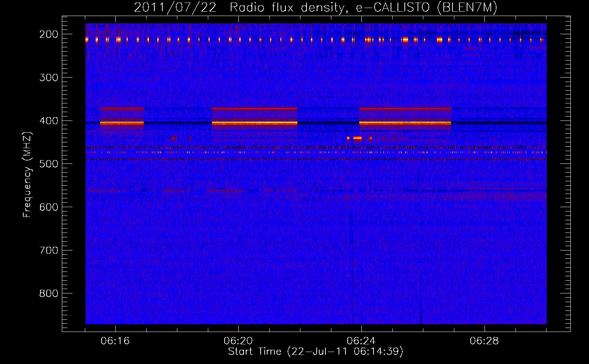Click the 300 frequency tick label
589x364 pixels.
coord(49,78)
